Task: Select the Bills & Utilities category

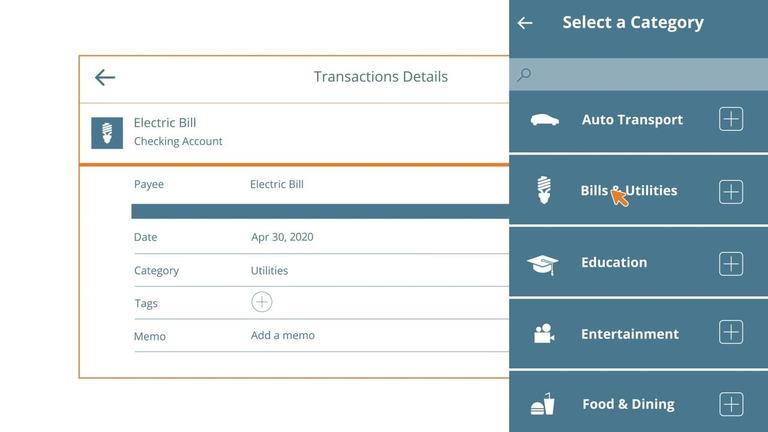Action: click(629, 191)
